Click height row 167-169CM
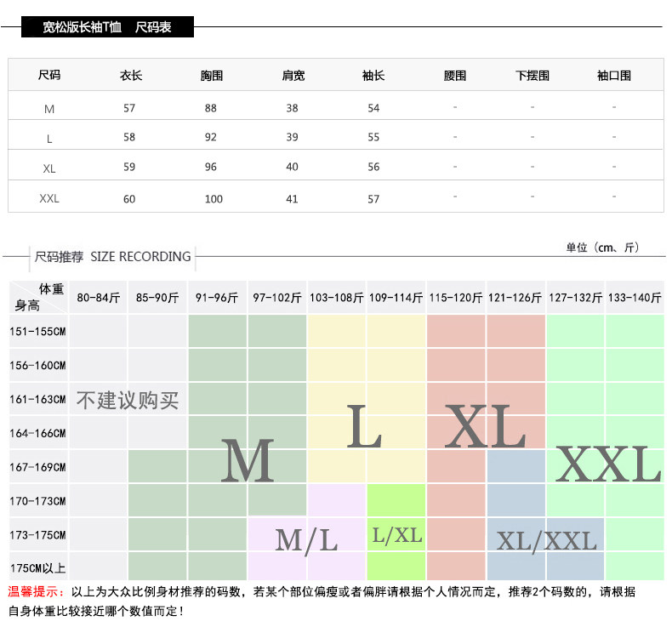 (37, 467)
